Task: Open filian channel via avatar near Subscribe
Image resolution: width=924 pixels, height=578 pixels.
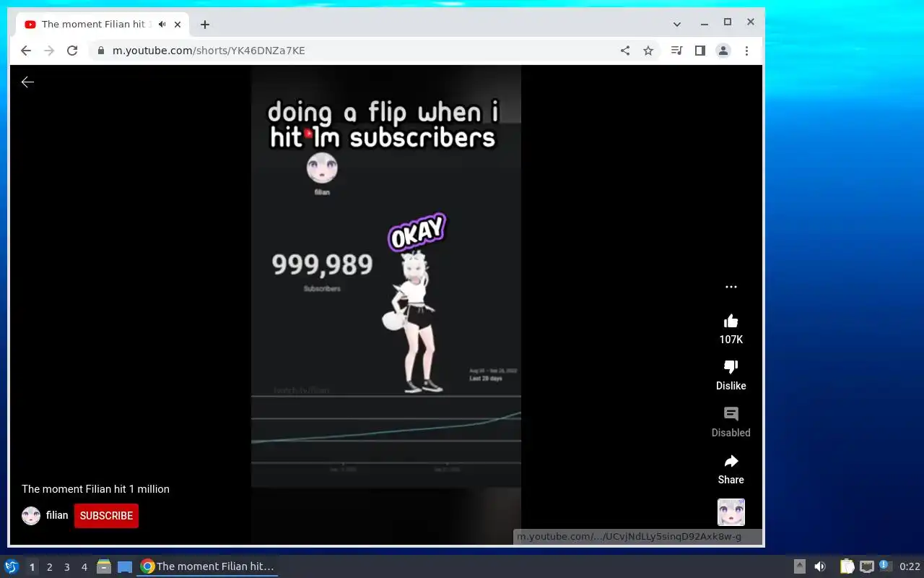Action: (x=31, y=516)
